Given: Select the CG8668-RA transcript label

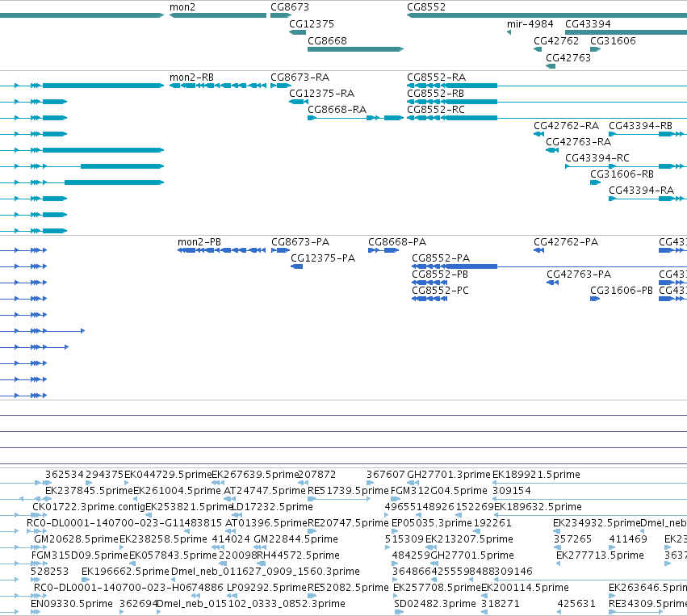Looking at the screenshot, I should point(337,110).
